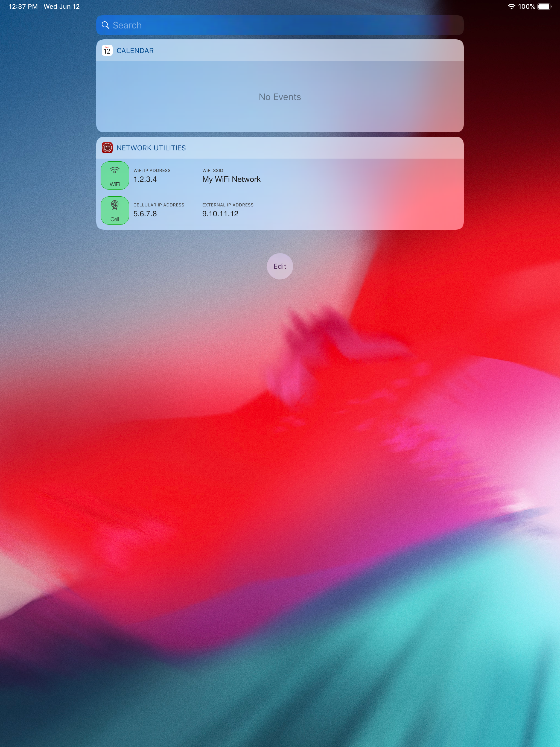
Task: Tap the No Events calendar text
Action: coord(280,97)
